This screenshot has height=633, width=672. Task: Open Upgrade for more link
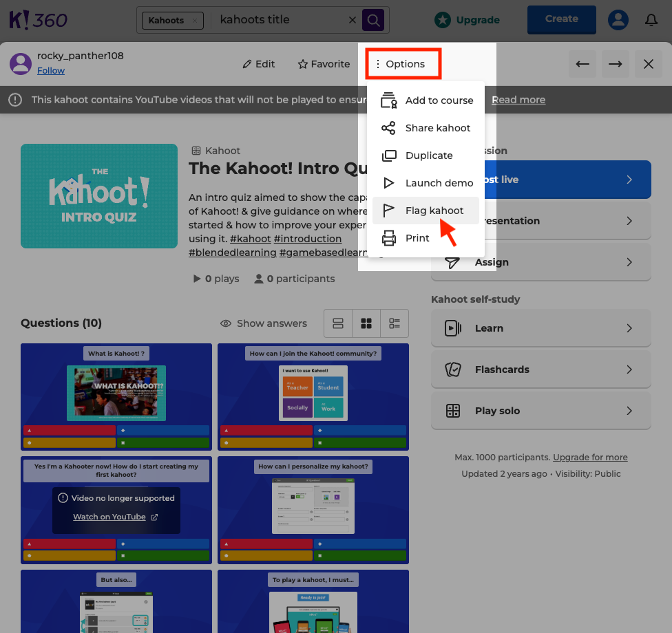coord(590,458)
